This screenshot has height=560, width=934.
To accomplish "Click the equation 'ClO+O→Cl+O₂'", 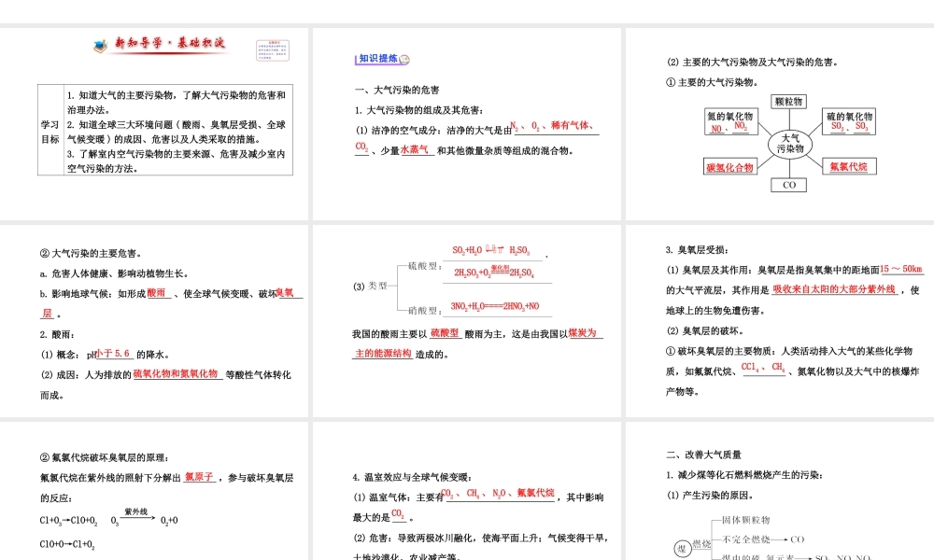I will click(67, 544).
